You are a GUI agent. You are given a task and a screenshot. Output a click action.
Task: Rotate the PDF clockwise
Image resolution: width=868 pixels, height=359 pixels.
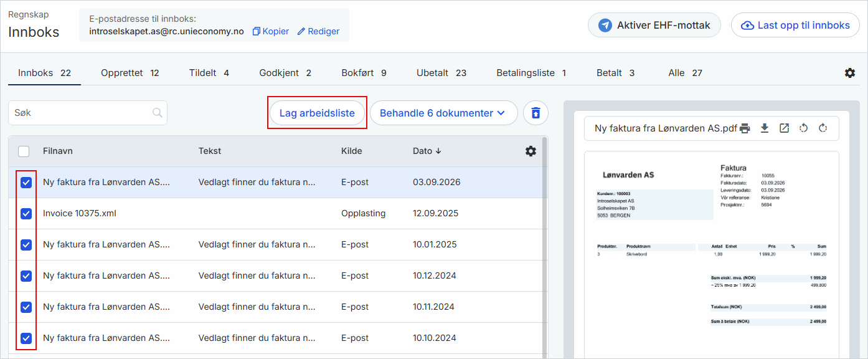click(823, 128)
